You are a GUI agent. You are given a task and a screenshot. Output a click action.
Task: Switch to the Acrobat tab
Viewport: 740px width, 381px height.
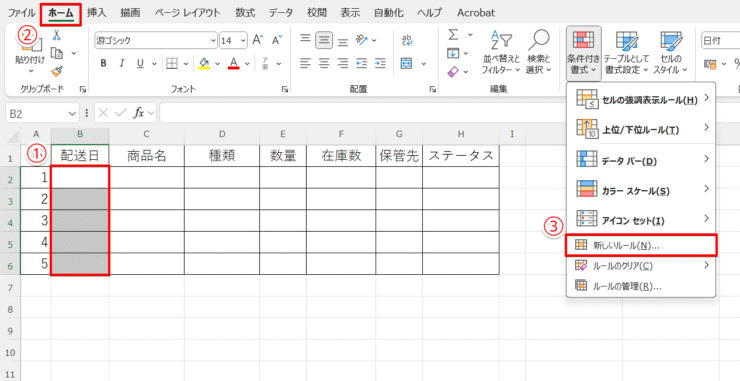click(476, 13)
